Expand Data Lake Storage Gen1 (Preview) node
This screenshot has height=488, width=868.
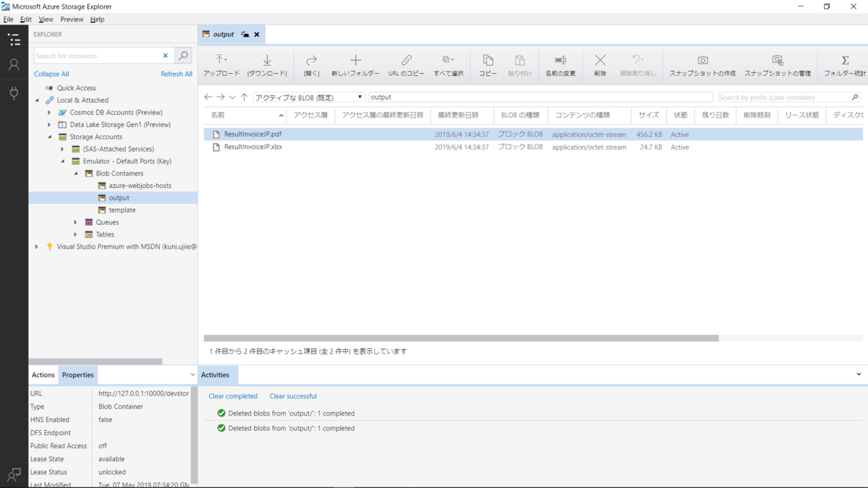pyautogui.click(x=49, y=125)
